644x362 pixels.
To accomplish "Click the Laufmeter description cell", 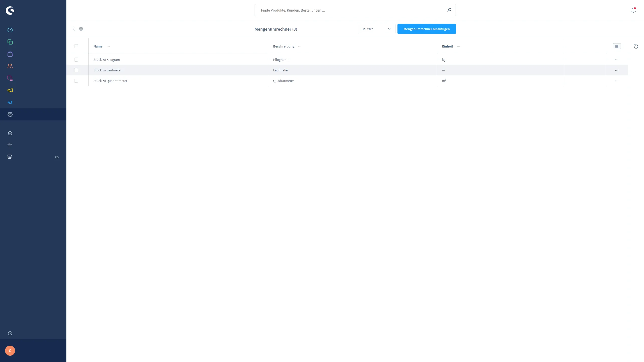I will tap(280, 70).
